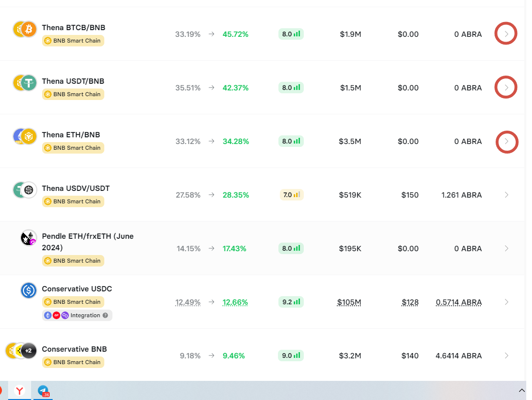532x400 pixels.
Task: Open the Thena ETH/BNB row chevron
Action: (x=506, y=141)
